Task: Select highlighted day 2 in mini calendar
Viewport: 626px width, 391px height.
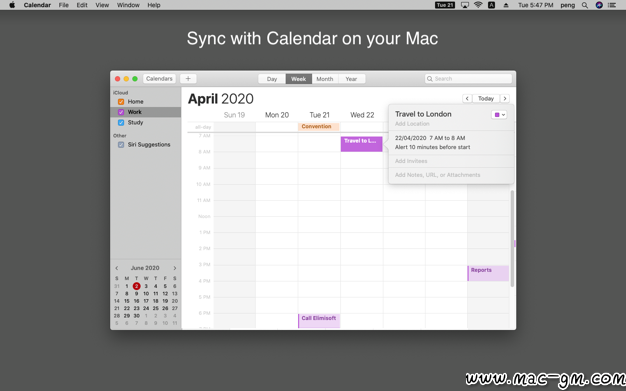Action: click(x=137, y=286)
